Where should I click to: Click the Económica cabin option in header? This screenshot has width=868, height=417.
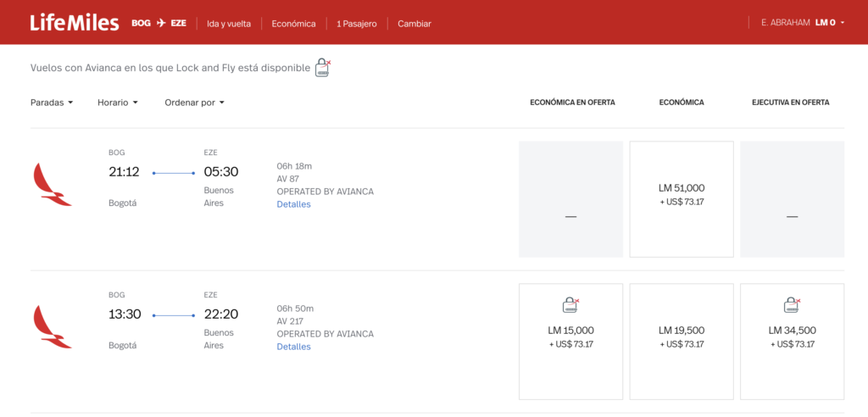tap(293, 24)
